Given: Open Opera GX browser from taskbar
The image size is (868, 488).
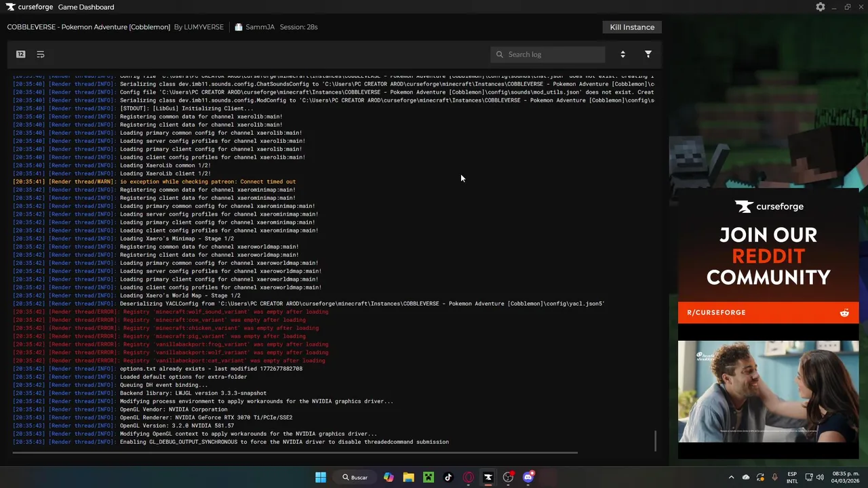Looking at the screenshot, I should (468, 477).
